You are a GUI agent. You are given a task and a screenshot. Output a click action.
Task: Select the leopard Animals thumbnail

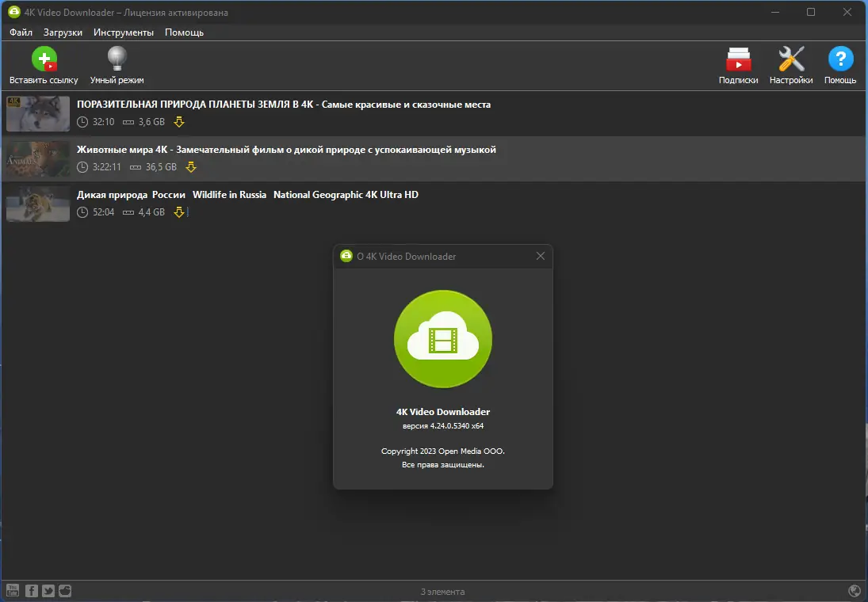(x=38, y=158)
